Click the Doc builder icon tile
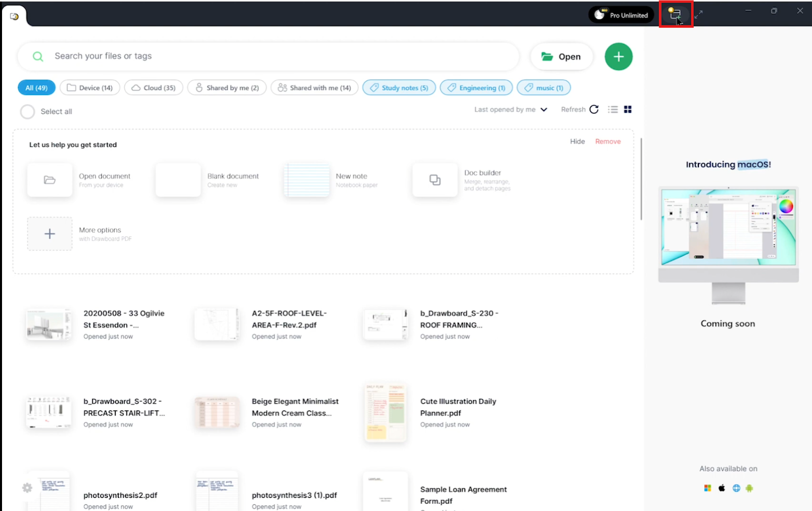The width and height of the screenshot is (812, 511). coord(435,180)
